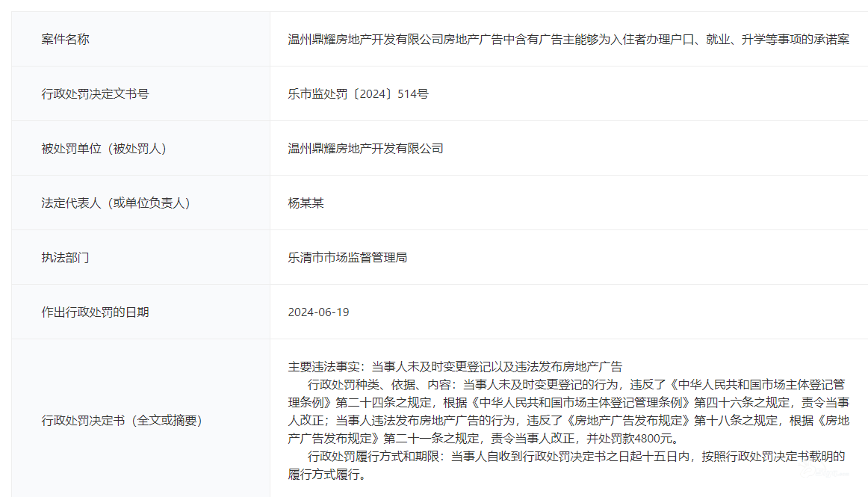Click the 行政处罚决定文书号 label
Viewport: 868px width, 497px height.
(95, 93)
